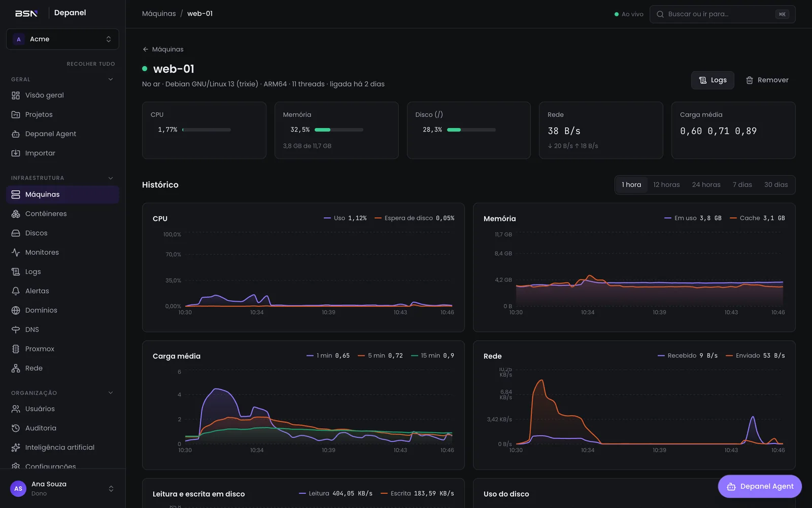Toggle Recebido series in Rede chart legend

(x=688, y=356)
